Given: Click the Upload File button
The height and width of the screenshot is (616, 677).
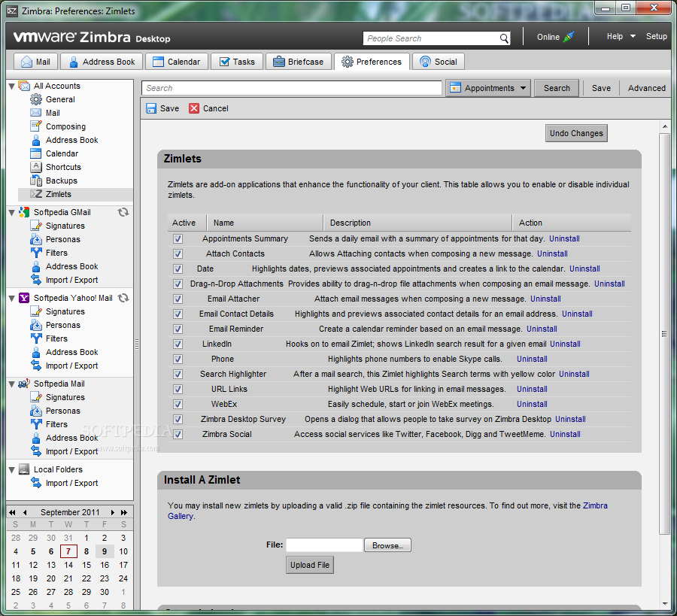Looking at the screenshot, I should [x=310, y=565].
